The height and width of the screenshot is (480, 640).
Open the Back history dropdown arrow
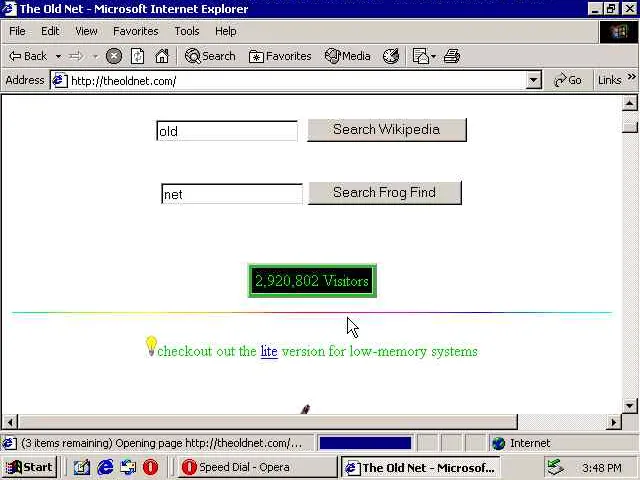(x=58, y=56)
